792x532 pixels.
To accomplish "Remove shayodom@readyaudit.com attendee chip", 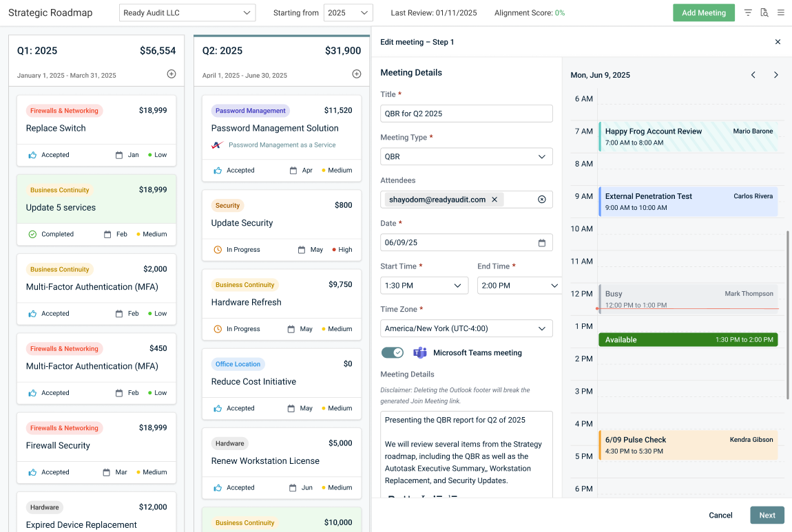I will pyautogui.click(x=494, y=200).
